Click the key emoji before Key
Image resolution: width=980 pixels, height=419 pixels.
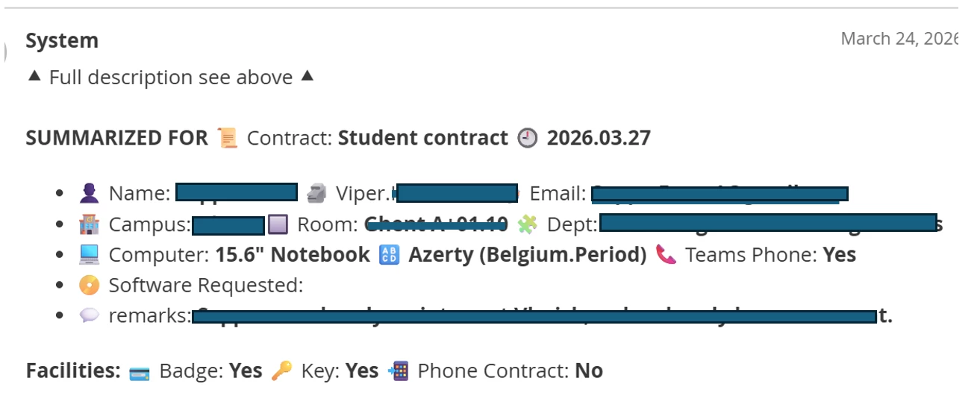coord(281,371)
